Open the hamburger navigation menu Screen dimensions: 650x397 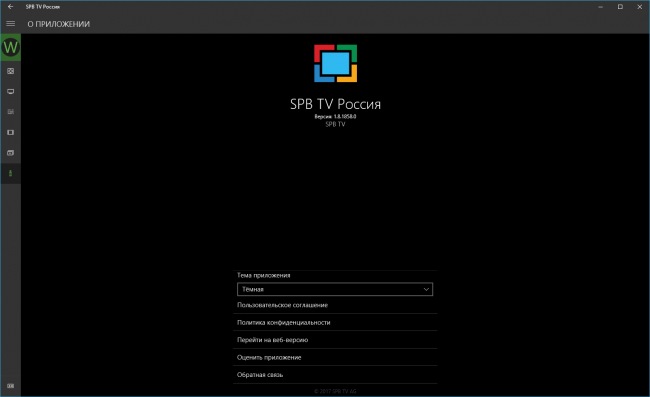click(10, 24)
